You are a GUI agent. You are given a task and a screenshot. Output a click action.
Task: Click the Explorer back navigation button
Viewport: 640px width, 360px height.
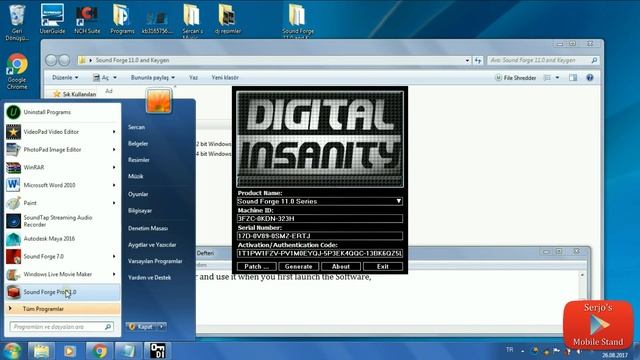(51, 60)
